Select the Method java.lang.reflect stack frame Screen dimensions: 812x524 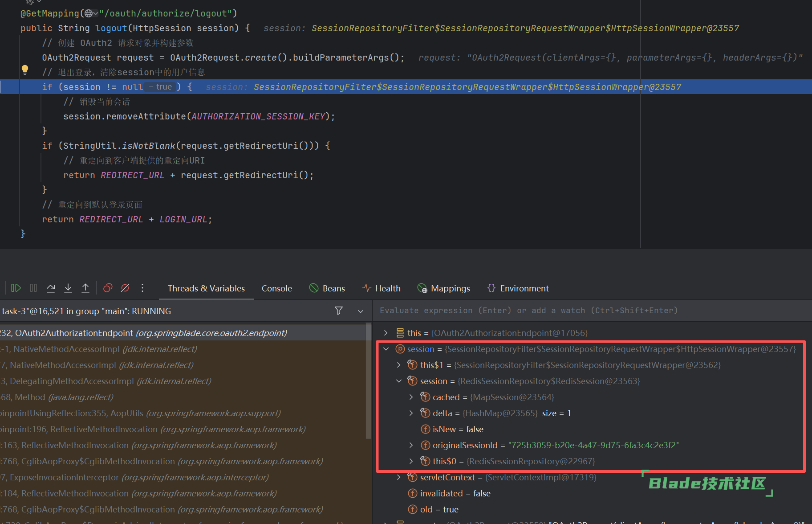click(x=183, y=397)
